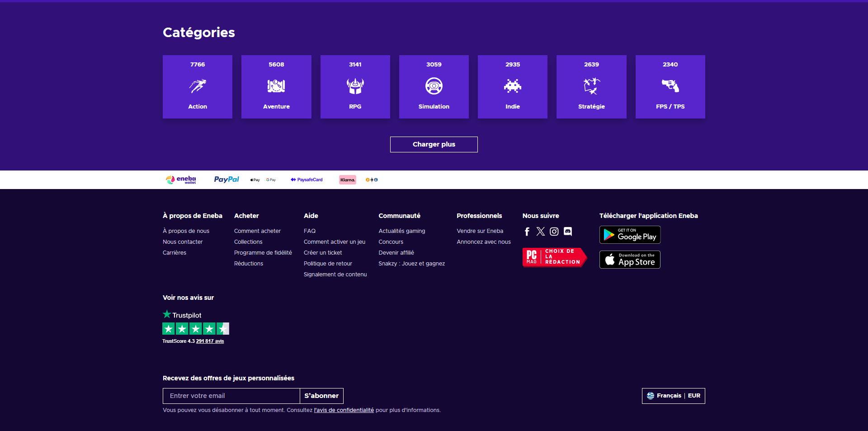Open the X (Twitter) social icon
The width and height of the screenshot is (868, 431).
tap(541, 232)
